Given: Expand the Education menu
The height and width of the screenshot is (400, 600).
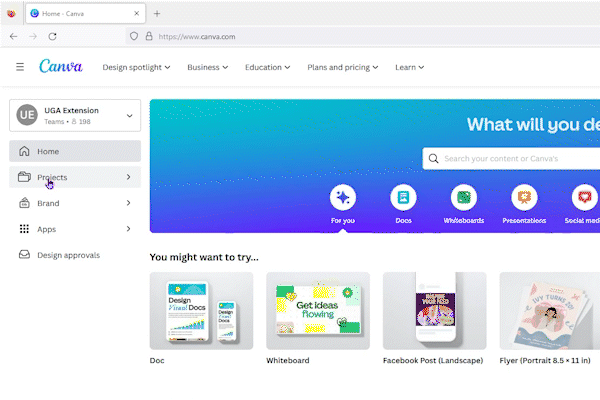Looking at the screenshot, I should pos(267,67).
